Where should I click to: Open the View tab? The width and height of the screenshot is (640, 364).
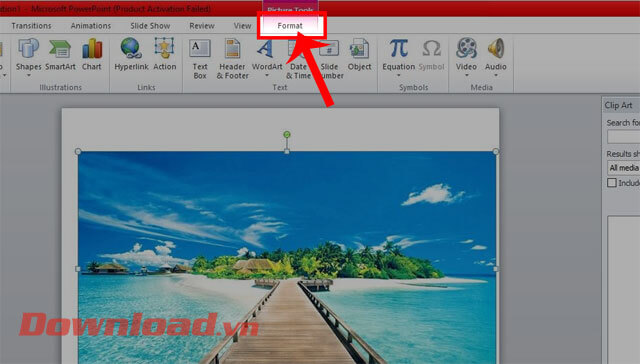click(x=242, y=26)
